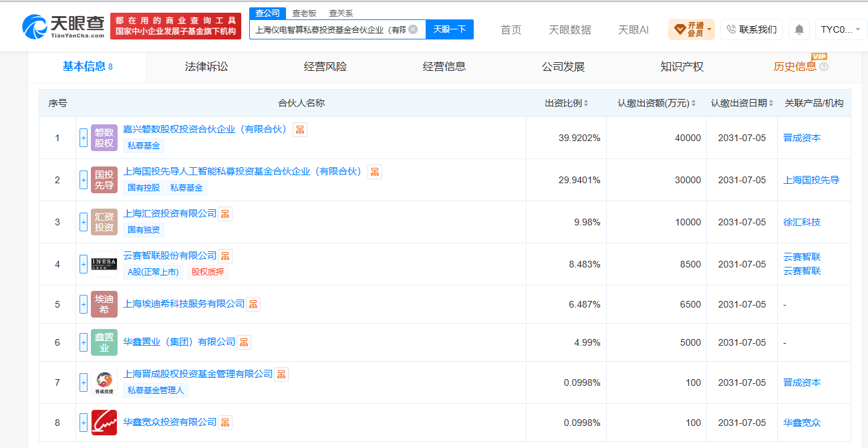This screenshot has height=448, width=868.
Task: Open 上海国投先导 related institution link
Action: (x=811, y=180)
